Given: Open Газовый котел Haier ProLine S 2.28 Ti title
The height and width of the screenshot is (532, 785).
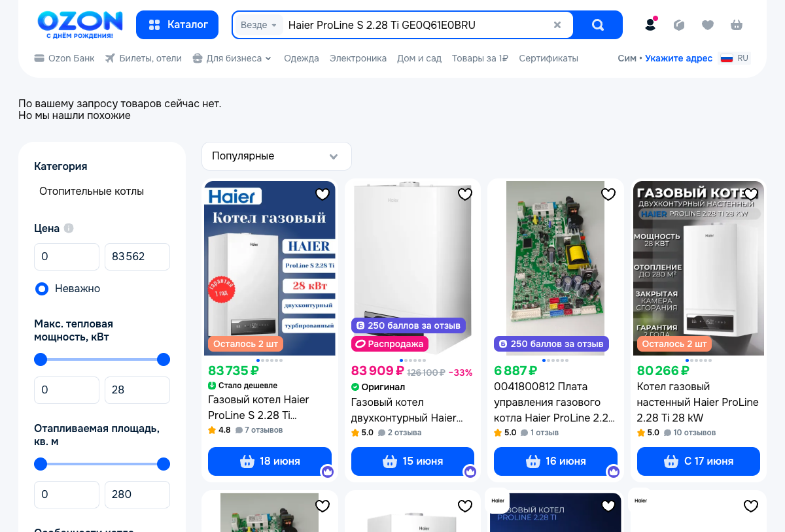Looking at the screenshot, I should pos(258,407).
